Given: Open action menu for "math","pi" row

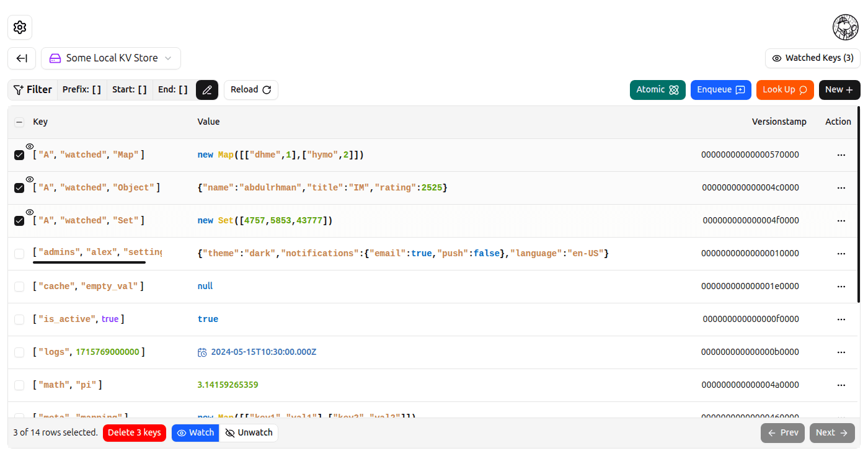Looking at the screenshot, I should pos(841,385).
